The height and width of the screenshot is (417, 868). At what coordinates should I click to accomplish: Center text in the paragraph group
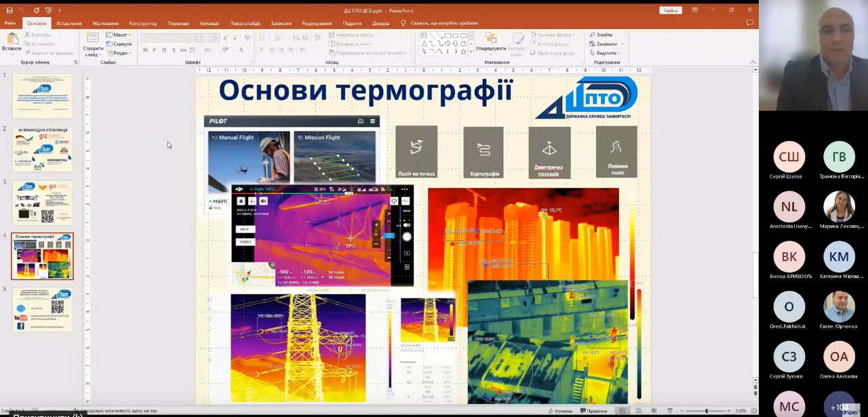[x=271, y=49]
